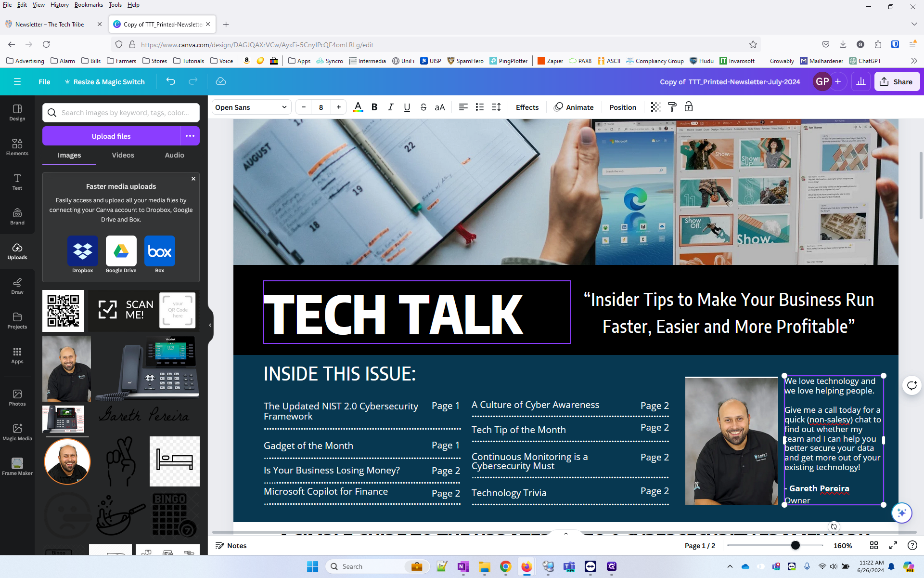The width and height of the screenshot is (924, 578).
Task: Click the copy style paint roller
Action: coord(672,107)
